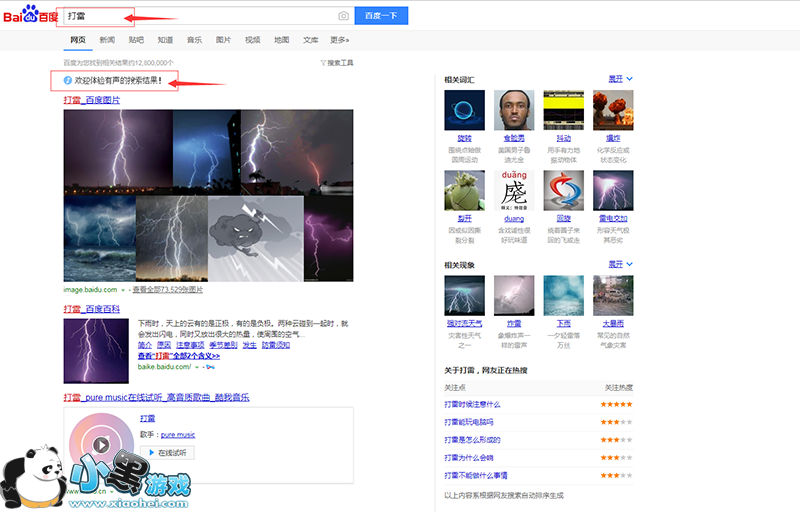Open the 贴吧 tab
Viewport: 800px width, 512px height.
tap(136, 40)
